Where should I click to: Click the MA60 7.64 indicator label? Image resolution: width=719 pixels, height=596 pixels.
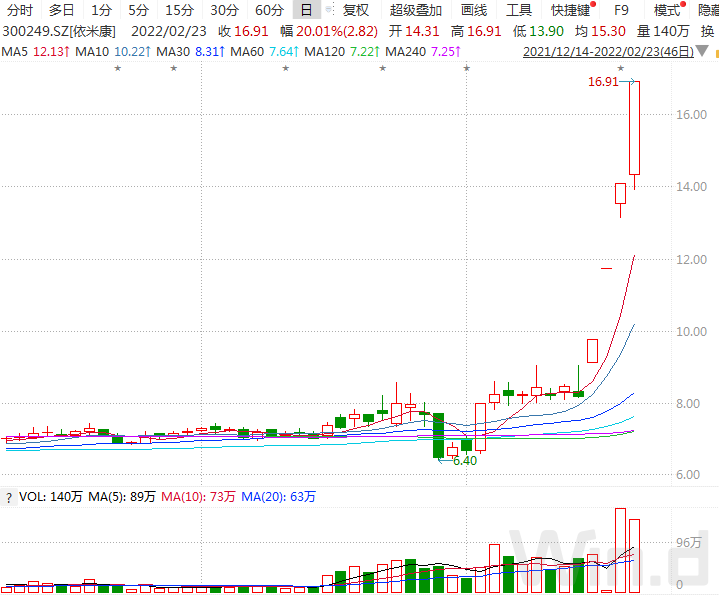[265, 52]
